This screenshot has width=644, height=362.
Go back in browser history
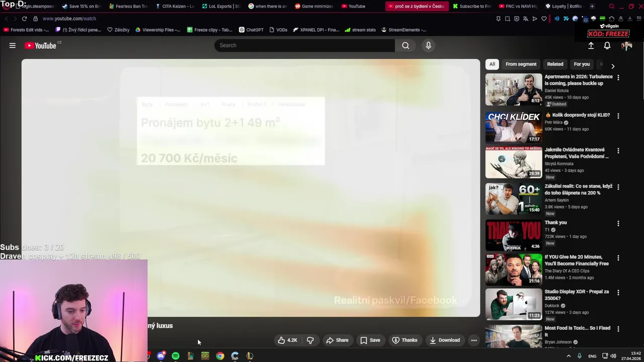tap(6, 19)
